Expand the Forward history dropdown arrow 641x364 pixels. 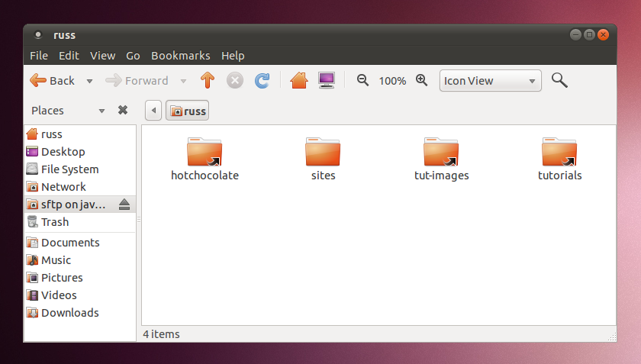tap(184, 81)
